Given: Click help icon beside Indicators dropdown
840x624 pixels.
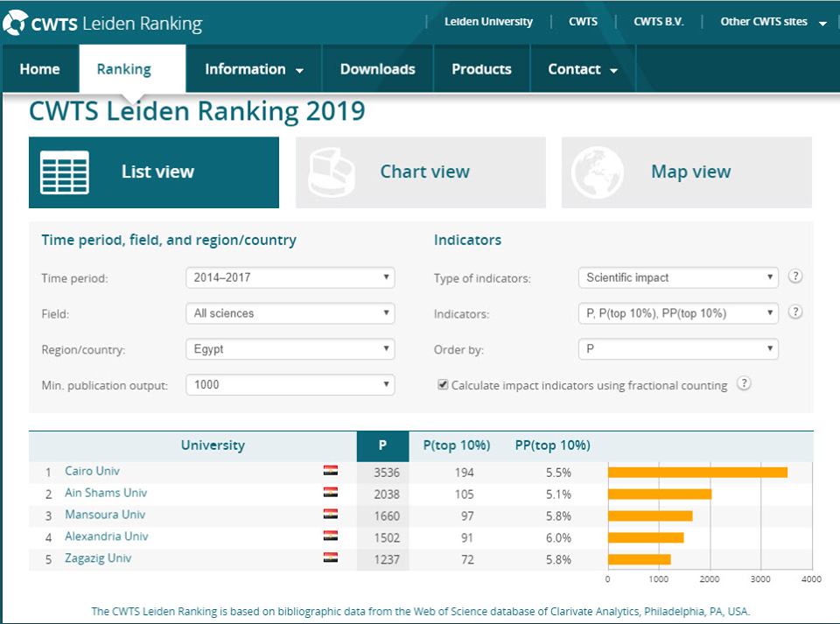Looking at the screenshot, I should pos(795,312).
